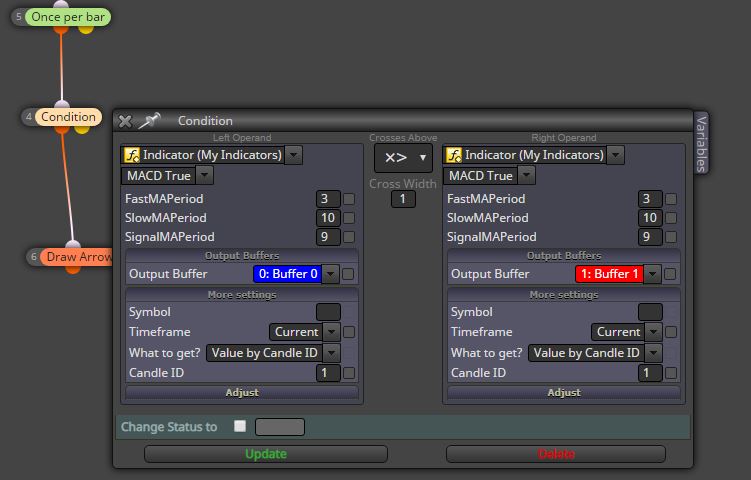Viewport: 751px width, 480px height.
Task: Open left operand Indicator type dropdown
Action: 294,155
